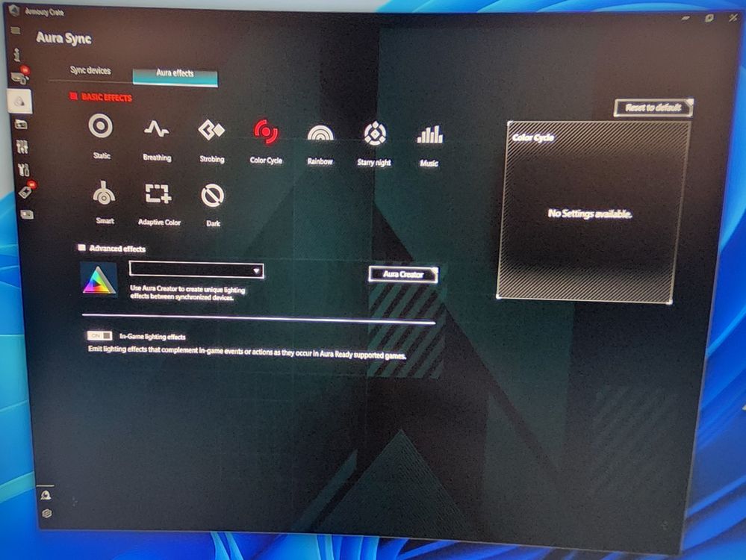Open the price tag sidebar icon with badge

27,190
